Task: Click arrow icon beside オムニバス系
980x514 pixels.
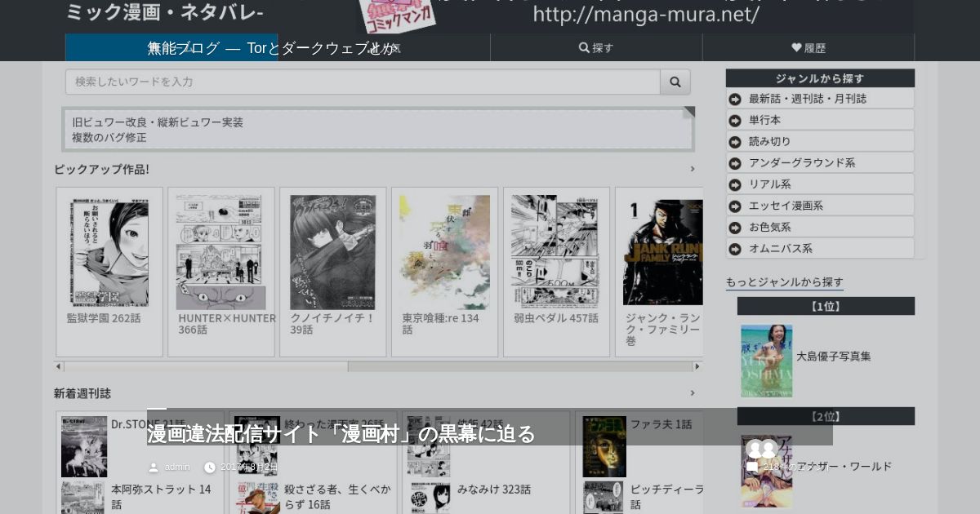Action: coord(735,248)
